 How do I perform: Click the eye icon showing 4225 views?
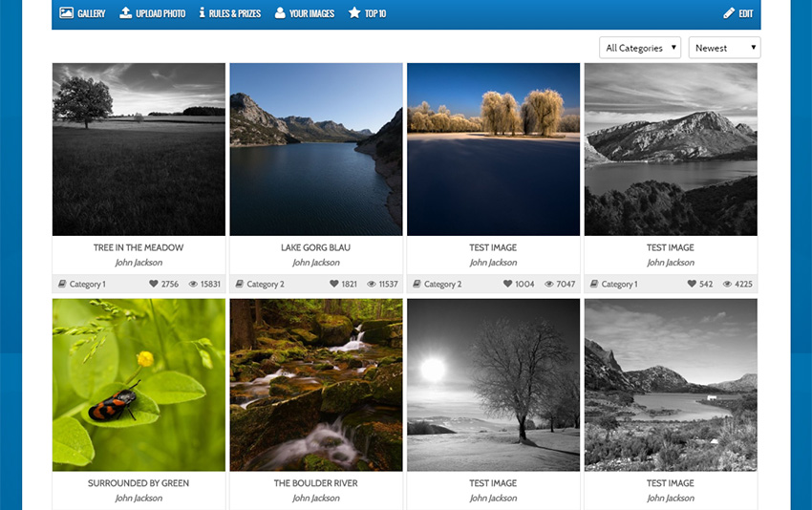click(727, 284)
